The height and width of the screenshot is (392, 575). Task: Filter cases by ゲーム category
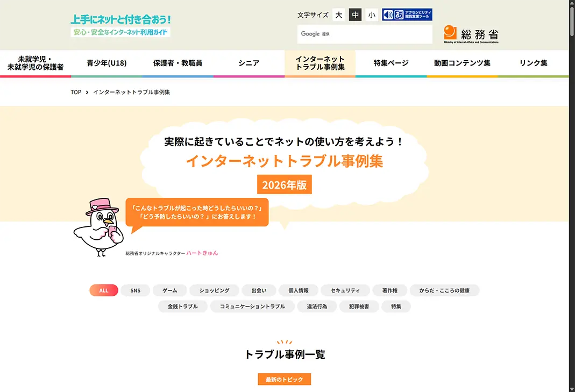[x=170, y=290]
